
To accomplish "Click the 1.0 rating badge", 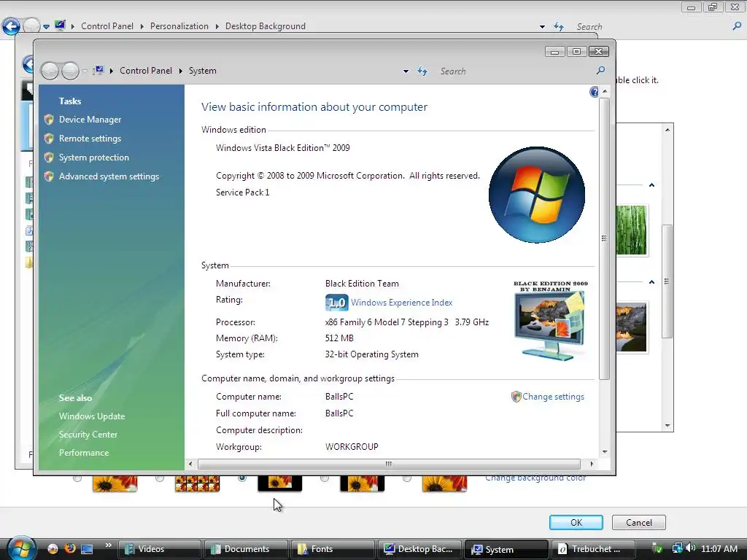I will (336, 303).
